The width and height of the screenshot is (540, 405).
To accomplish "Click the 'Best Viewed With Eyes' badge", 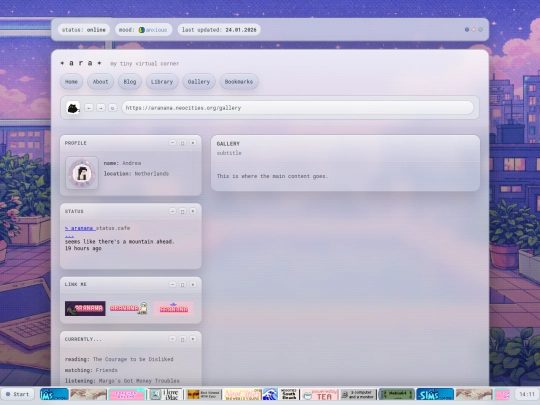I will [x=204, y=394].
